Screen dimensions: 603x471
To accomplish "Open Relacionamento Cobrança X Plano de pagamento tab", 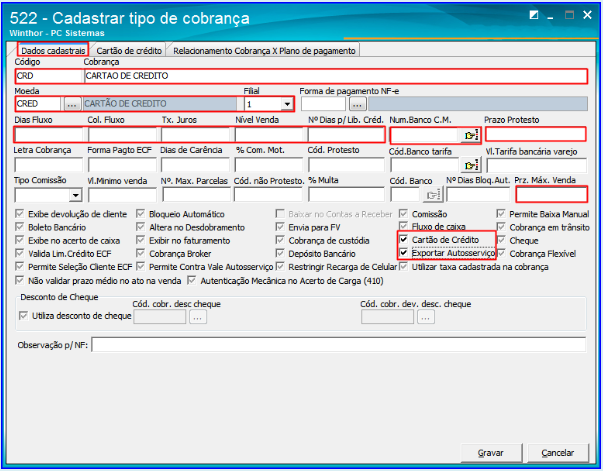I will (x=264, y=50).
